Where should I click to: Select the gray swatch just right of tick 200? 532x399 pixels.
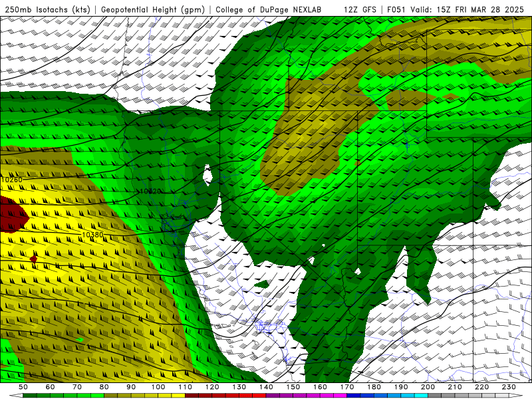(x=435, y=396)
